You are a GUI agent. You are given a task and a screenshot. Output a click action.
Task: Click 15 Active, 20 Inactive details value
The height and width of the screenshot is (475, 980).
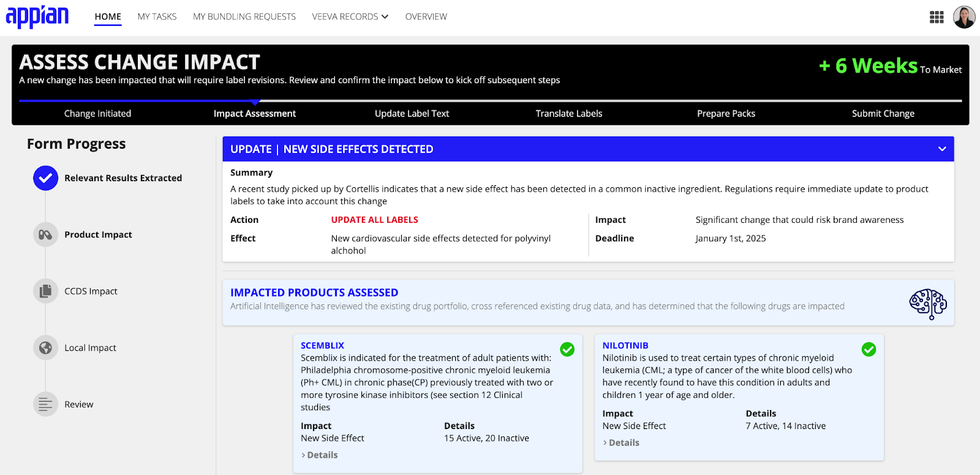(x=487, y=438)
